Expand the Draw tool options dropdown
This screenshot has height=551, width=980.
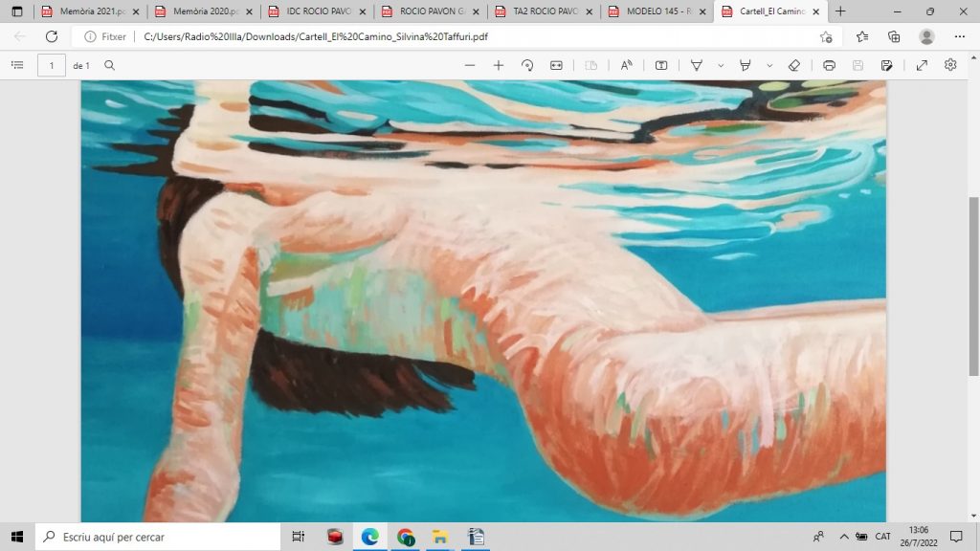pyautogui.click(x=721, y=65)
